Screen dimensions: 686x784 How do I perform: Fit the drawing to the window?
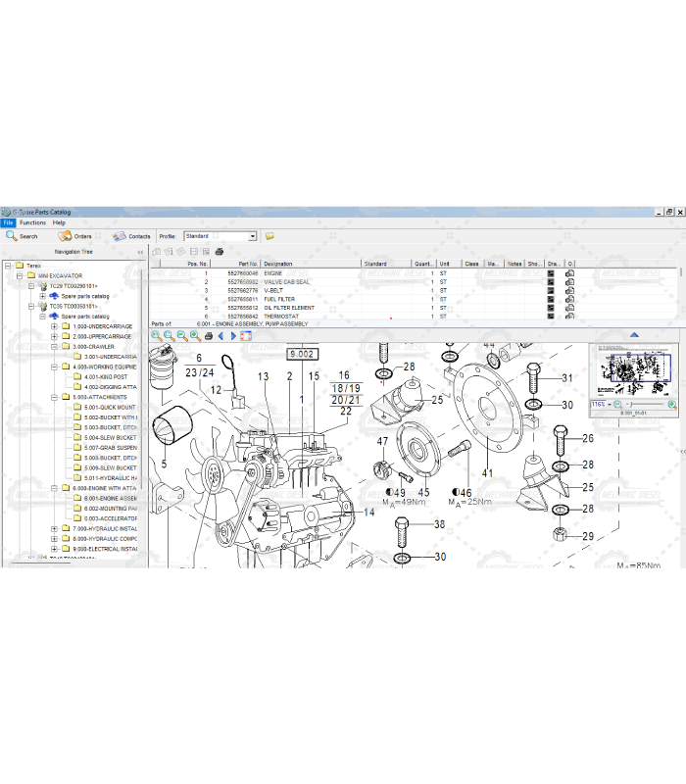tap(246, 336)
